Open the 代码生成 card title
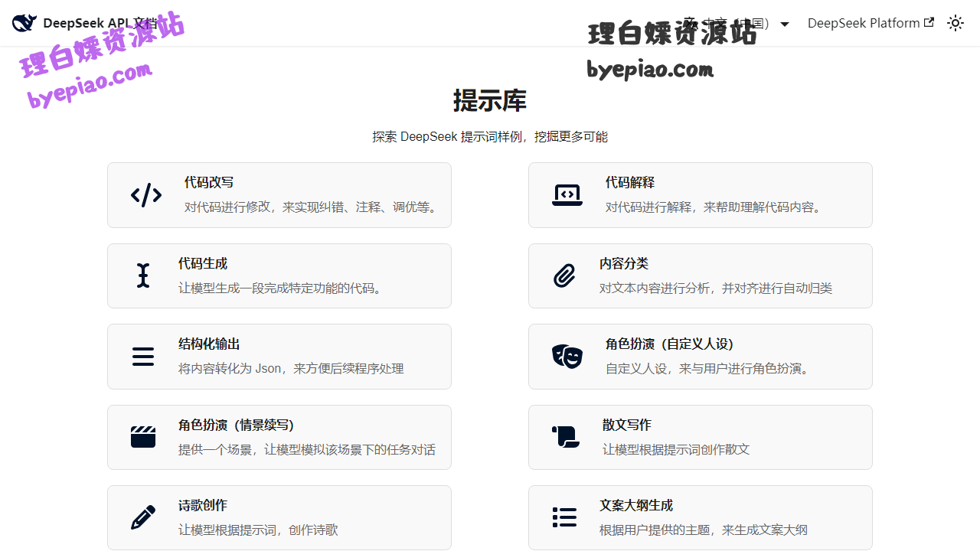This screenshot has width=980, height=551. point(203,263)
